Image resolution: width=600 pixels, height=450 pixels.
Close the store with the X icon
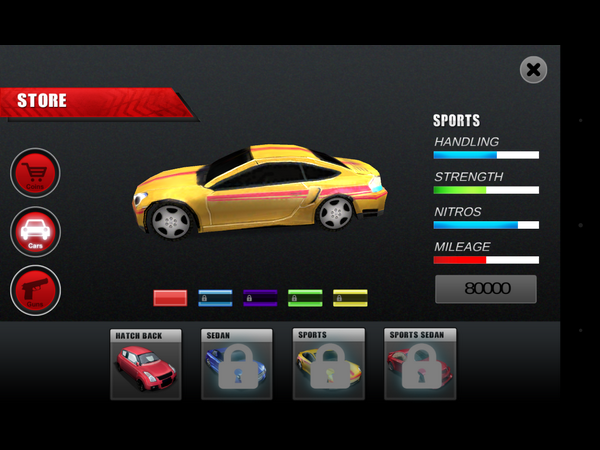click(533, 69)
